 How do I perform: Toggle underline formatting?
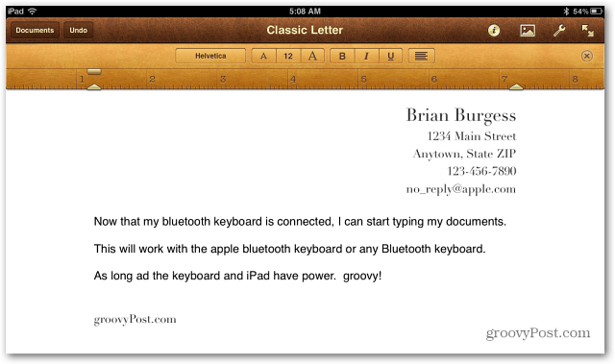click(x=391, y=56)
